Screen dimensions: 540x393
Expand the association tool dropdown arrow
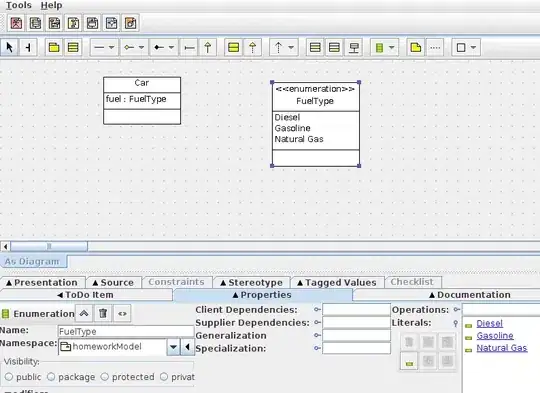point(112,47)
